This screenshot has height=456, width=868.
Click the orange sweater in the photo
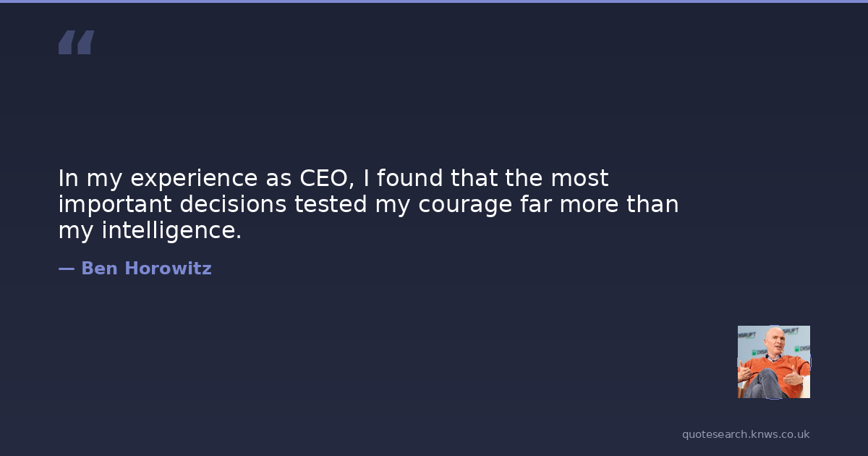(783, 364)
